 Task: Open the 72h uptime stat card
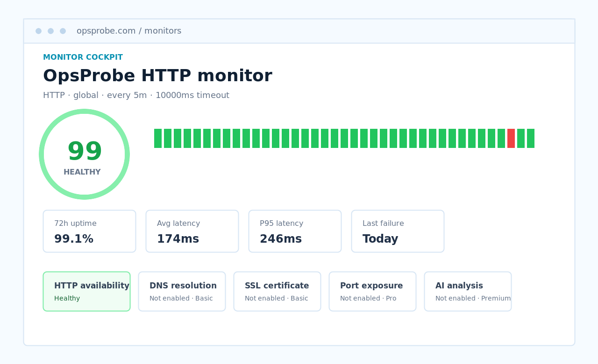89,231
